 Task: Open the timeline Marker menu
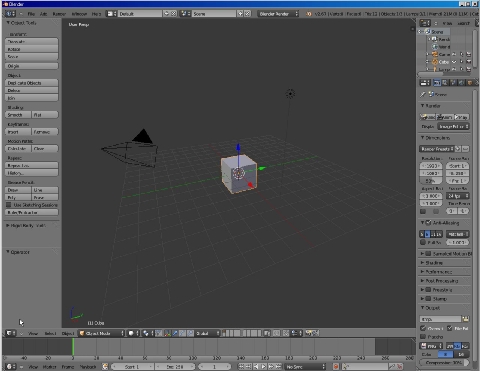point(49,367)
